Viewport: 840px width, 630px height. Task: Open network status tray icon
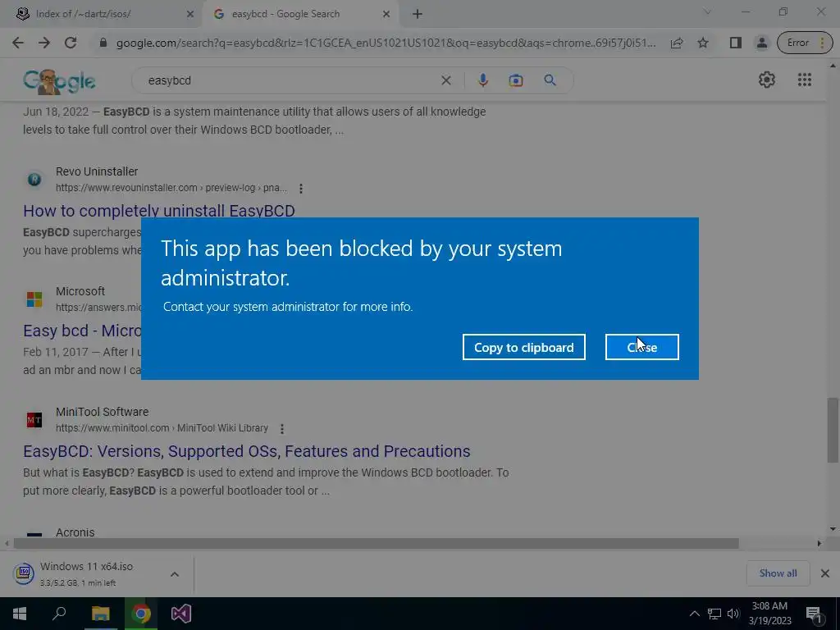(714, 614)
